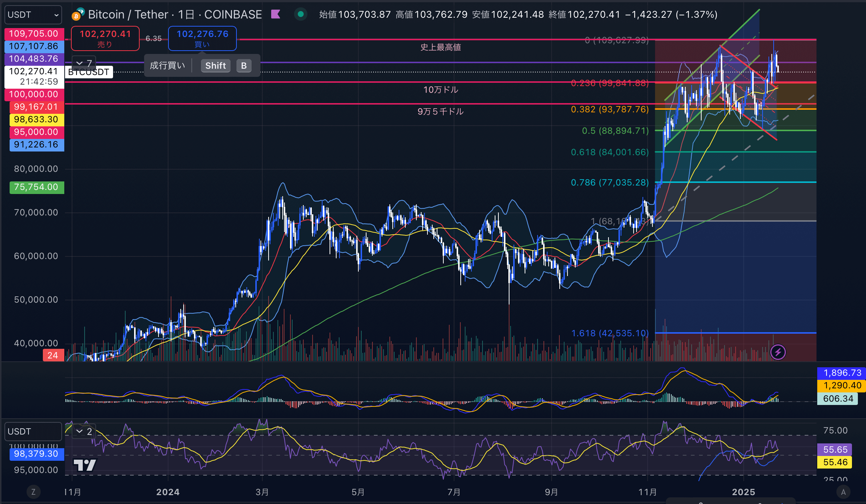Click the 109,705.00 price label

[x=34, y=34]
